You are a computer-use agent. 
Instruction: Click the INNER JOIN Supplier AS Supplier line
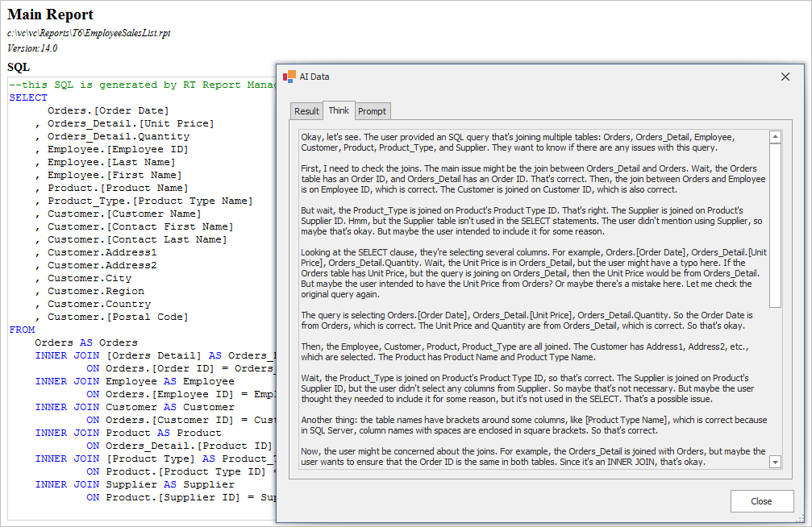point(135,484)
